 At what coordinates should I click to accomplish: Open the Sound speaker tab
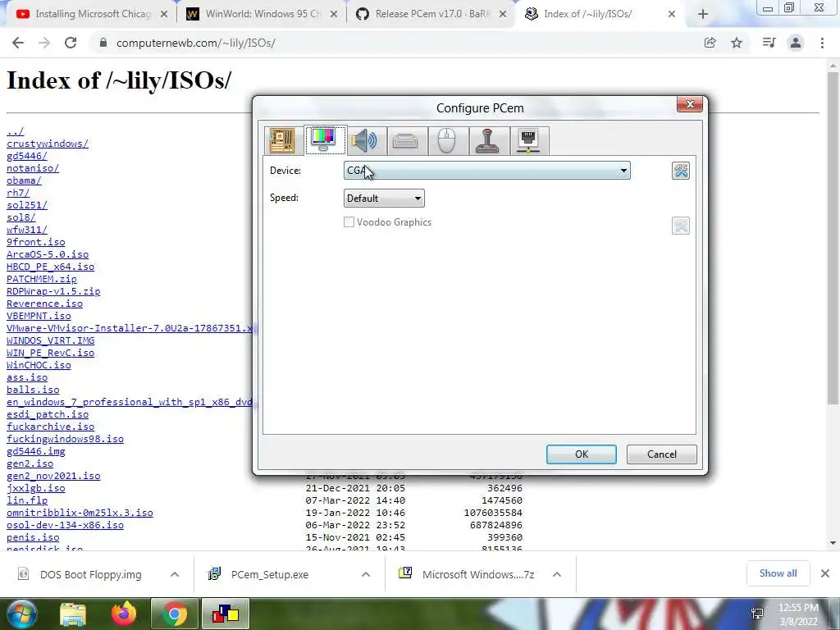[x=365, y=141]
